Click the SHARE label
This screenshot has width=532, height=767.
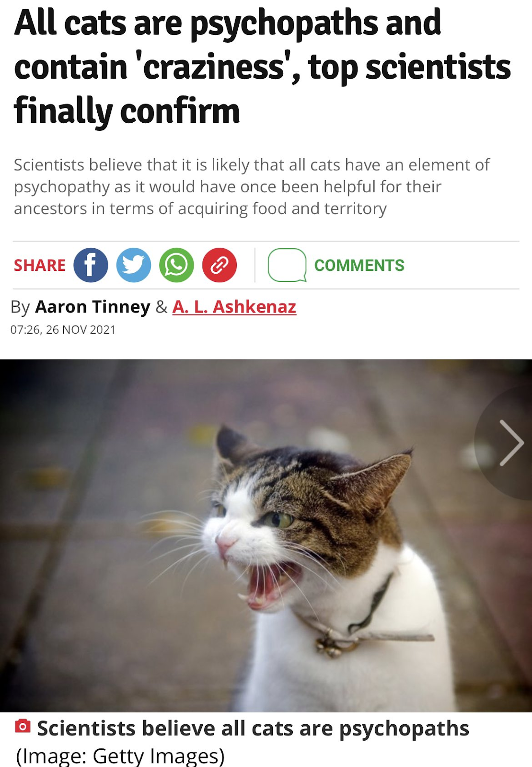pos(40,265)
